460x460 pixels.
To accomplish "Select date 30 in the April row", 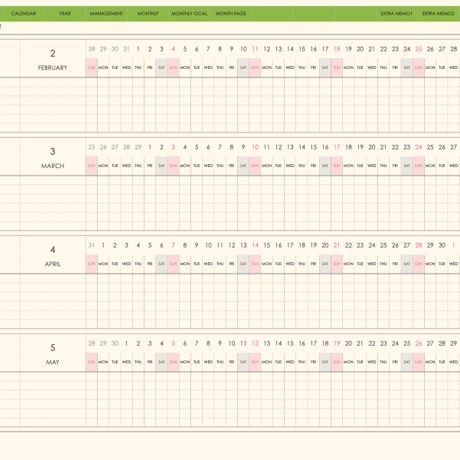I will click(x=442, y=245).
